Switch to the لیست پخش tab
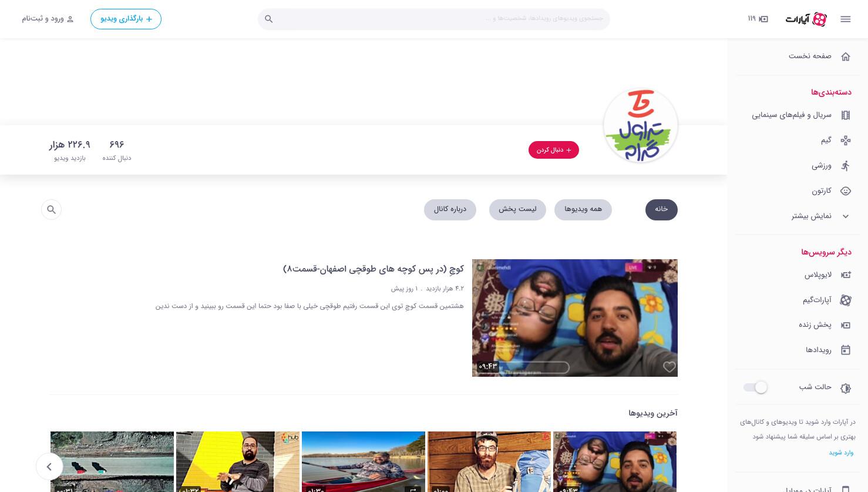The width and height of the screenshot is (868, 492). coord(517,209)
